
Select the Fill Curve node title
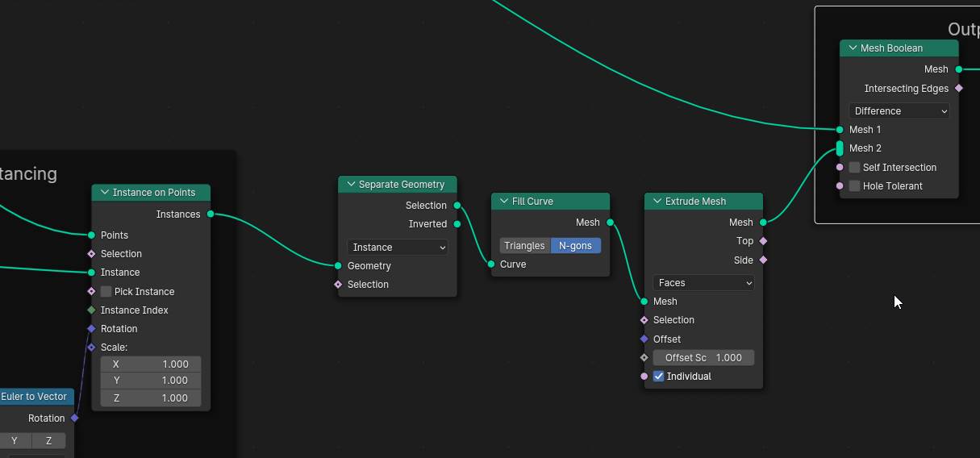coord(532,202)
